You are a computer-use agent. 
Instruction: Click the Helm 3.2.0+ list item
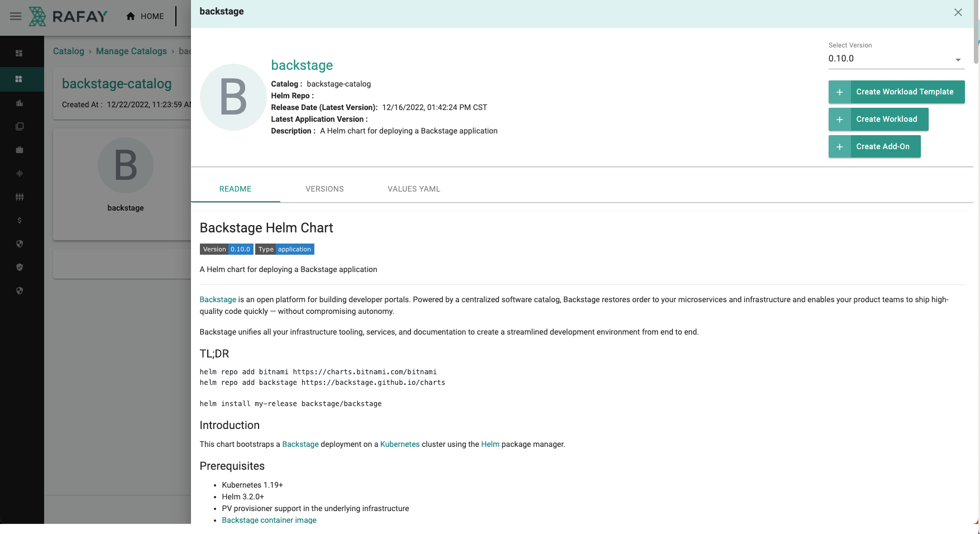point(243,497)
